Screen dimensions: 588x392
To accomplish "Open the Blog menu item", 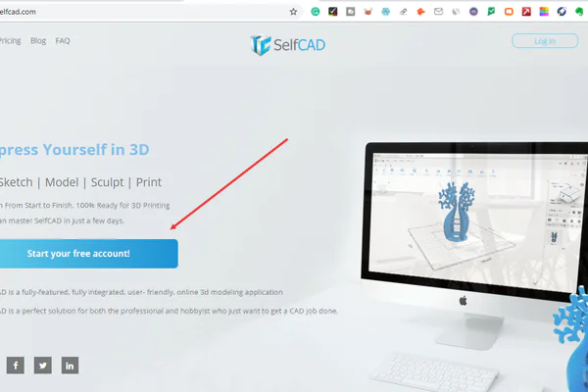I will tap(38, 40).
